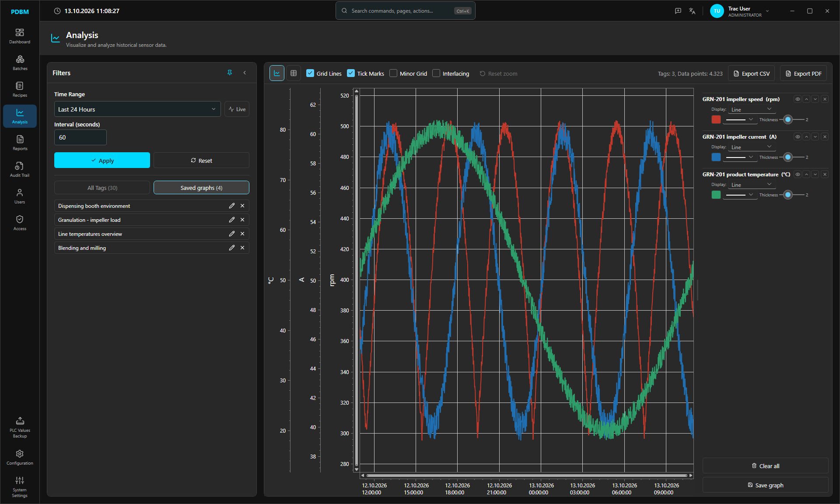This screenshot has width=840, height=504.
Task: Go to Batches in the sidebar
Action: pos(20,63)
